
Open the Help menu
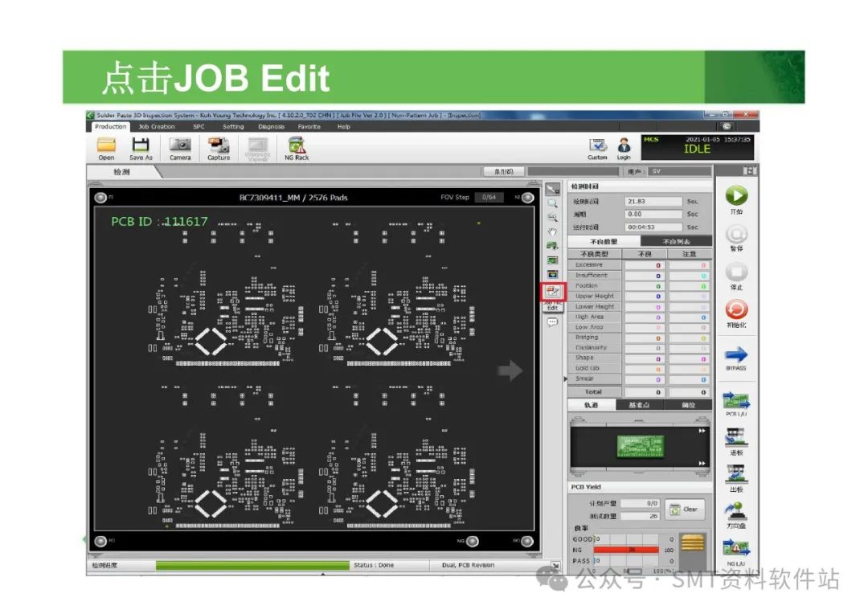(x=344, y=127)
